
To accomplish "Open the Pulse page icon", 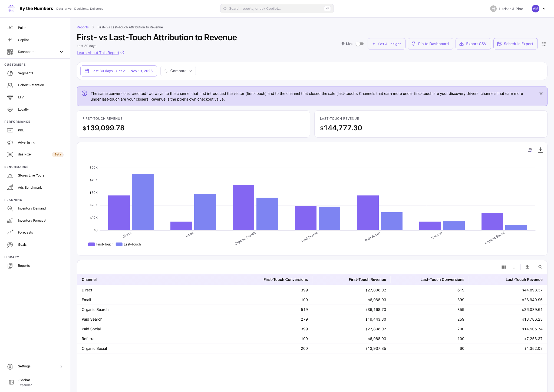I will [x=10, y=28].
